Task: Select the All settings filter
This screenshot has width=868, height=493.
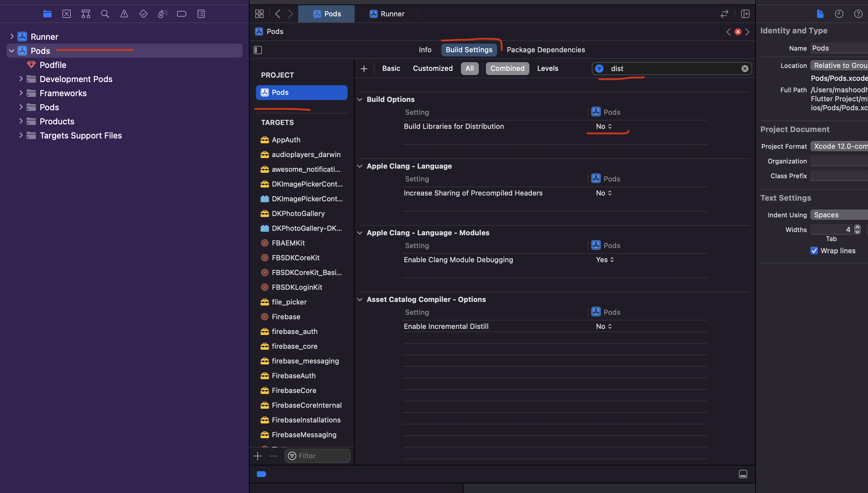Action: point(470,68)
